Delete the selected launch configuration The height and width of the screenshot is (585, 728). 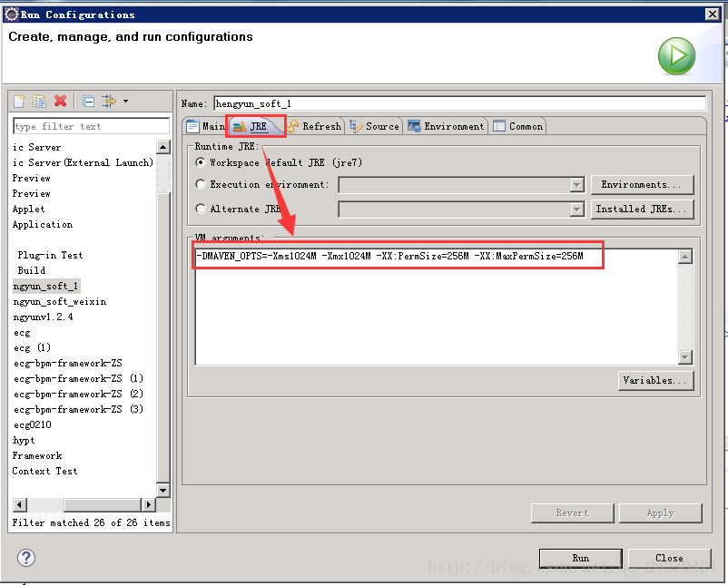pos(59,102)
